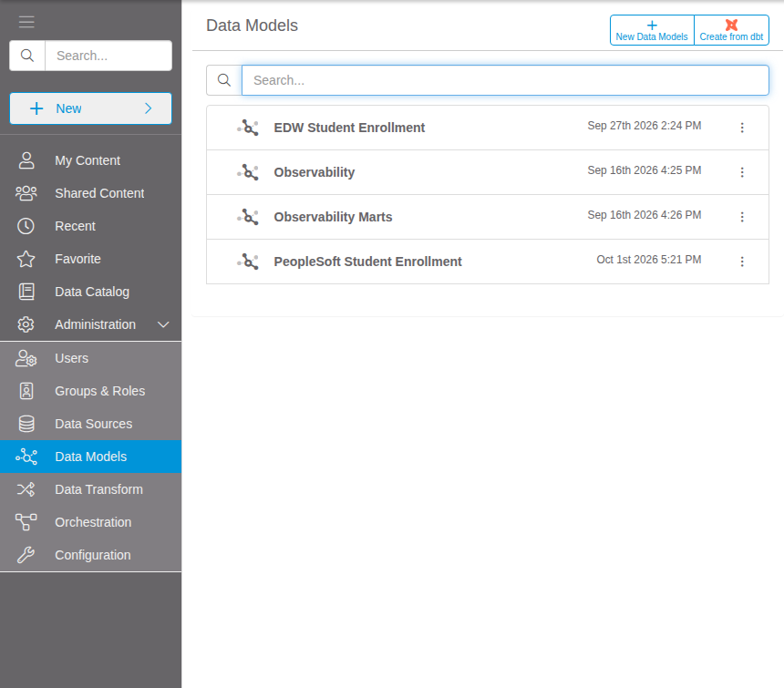Viewport: 784px width, 688px height.
Task: Click the Orchestration flow icon
Action: (26, 522)
